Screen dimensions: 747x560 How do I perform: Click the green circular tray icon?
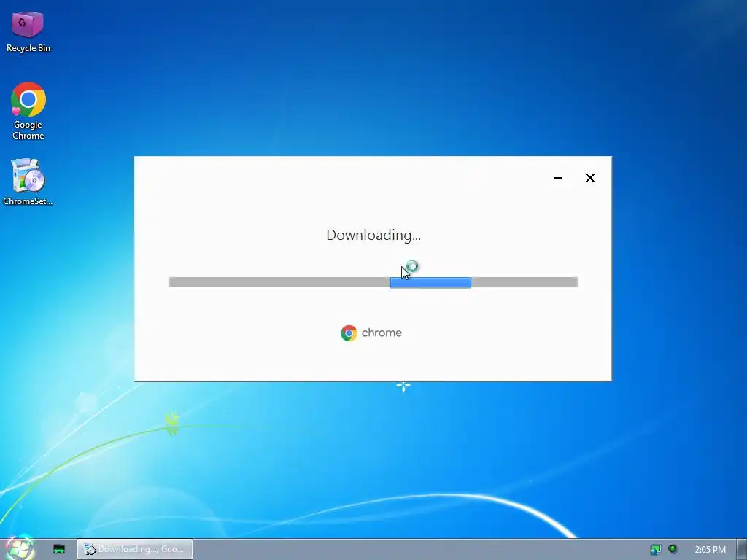point(673,549)
